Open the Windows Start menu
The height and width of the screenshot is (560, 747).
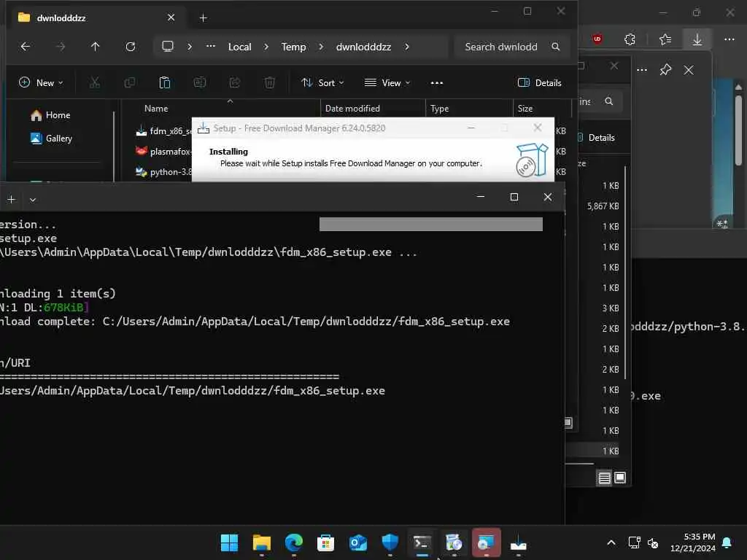pyautogui.click(x=229, y=542)
